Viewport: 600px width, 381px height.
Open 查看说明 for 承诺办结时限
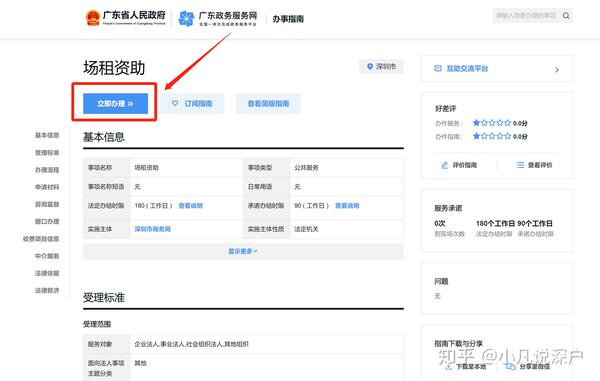tap(347, 206)
